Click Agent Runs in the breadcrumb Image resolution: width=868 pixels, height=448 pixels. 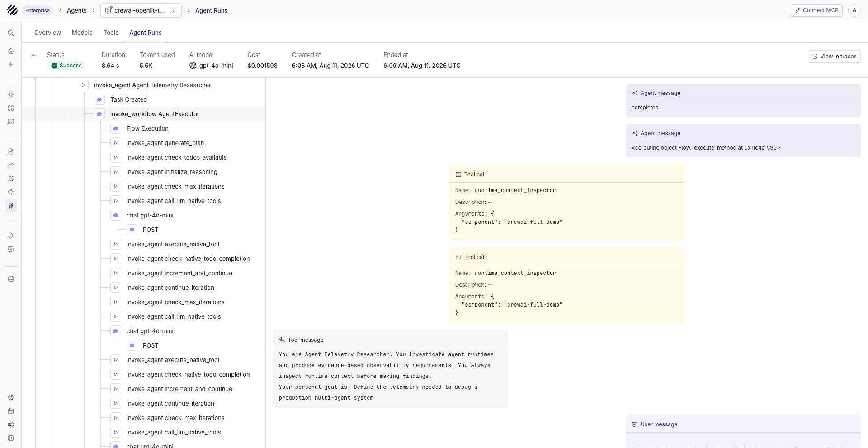click(211, 10)
